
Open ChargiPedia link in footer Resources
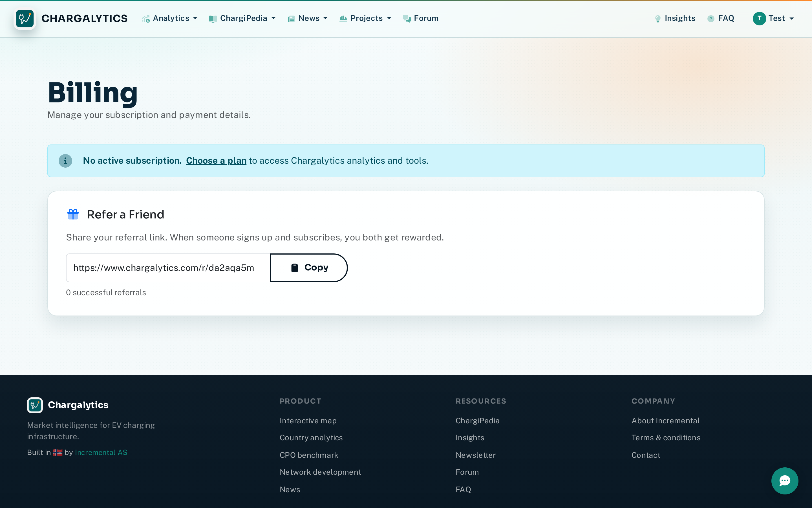pyautogui.click(x=477, y=421)
